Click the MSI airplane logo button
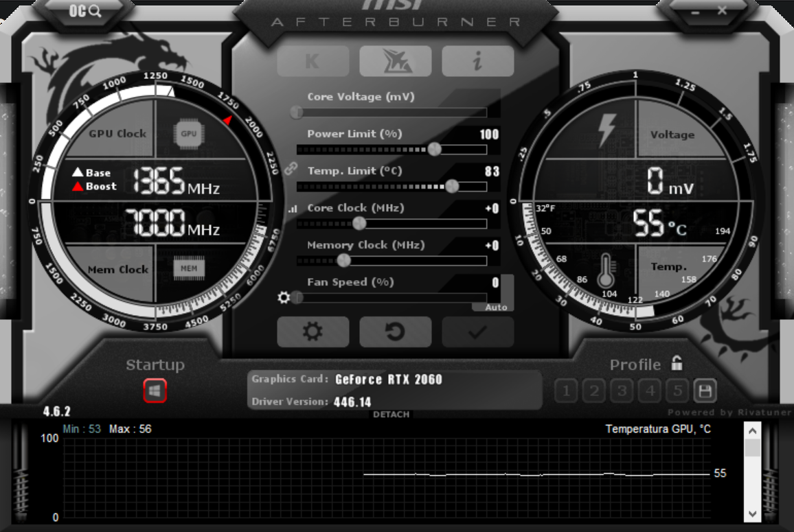Image resolution: width=794 pixels, height=532 pixels. click(x=396, y=61)
